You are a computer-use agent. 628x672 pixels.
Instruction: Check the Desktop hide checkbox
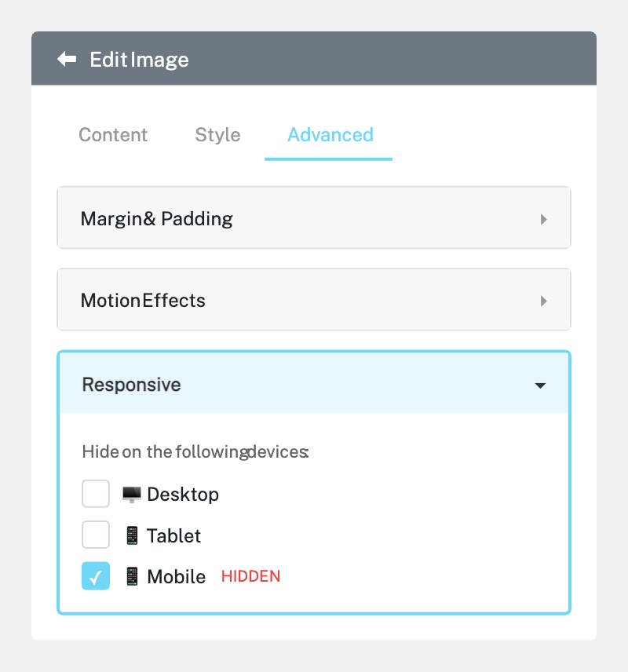tap(96, 494)
